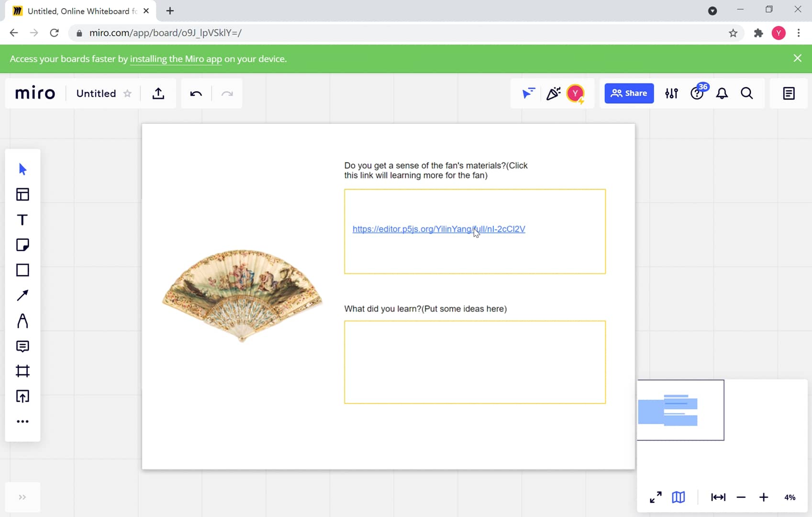Zoom in using the plus control

click(763, 497)
